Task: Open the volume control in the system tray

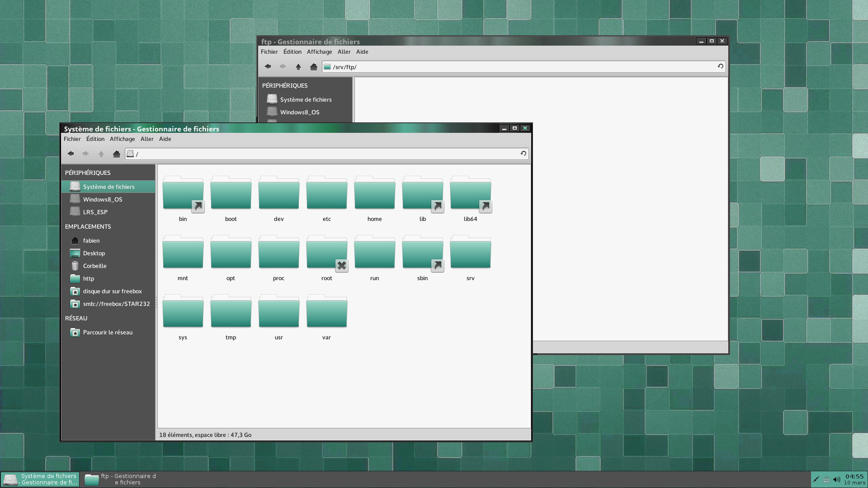Action: [836, 479]
